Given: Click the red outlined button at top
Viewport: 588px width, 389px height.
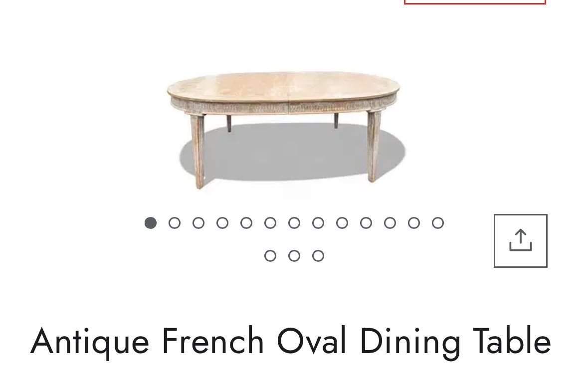Looking at the screenshot, I should (475, 2).
